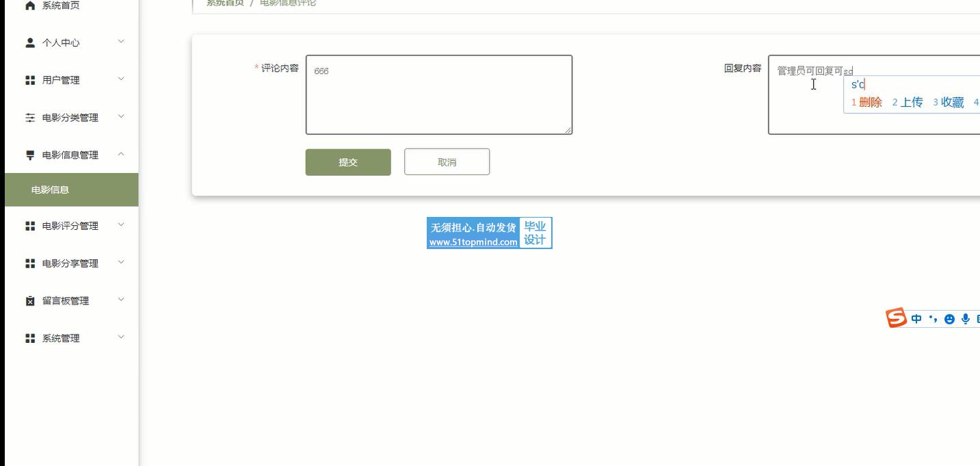Screen dimensions: 980x466
Task: Click the person icon for 个人中心
Action: 30,42
